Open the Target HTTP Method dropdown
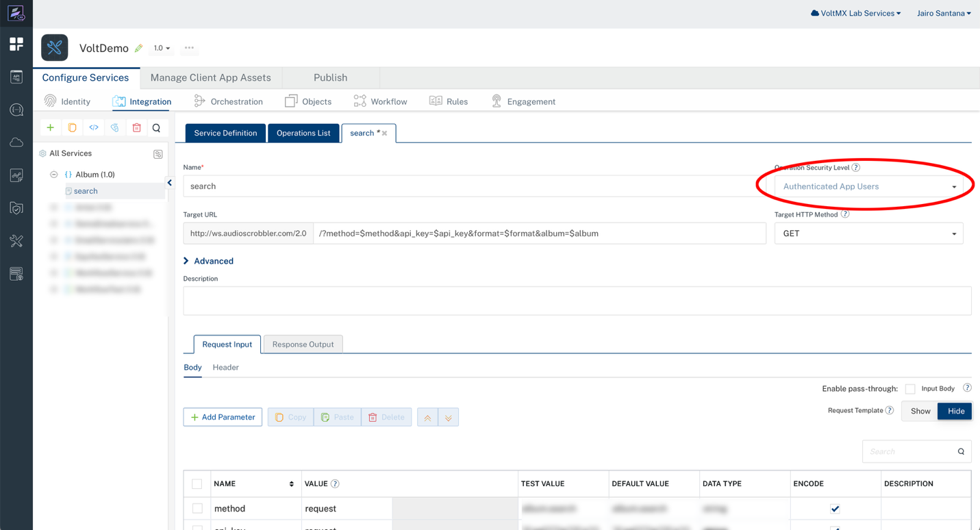This screenshot has height=530, width=980. click(868, 234)
